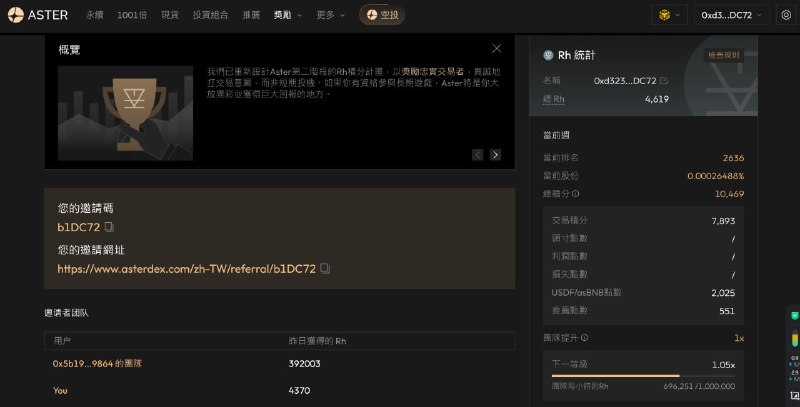Show info tooltip for 總積分

575,194
